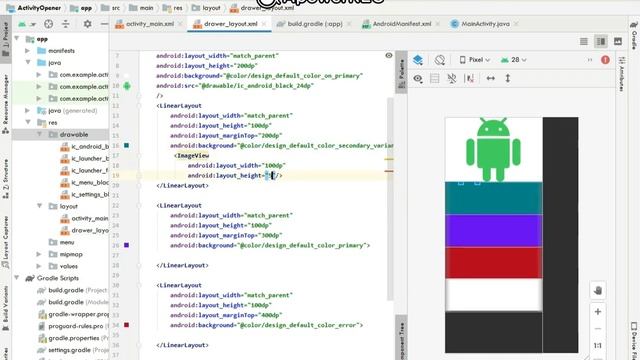640x360 pixels.
Task: Expand the manifests folder
Action: [28, 51]
